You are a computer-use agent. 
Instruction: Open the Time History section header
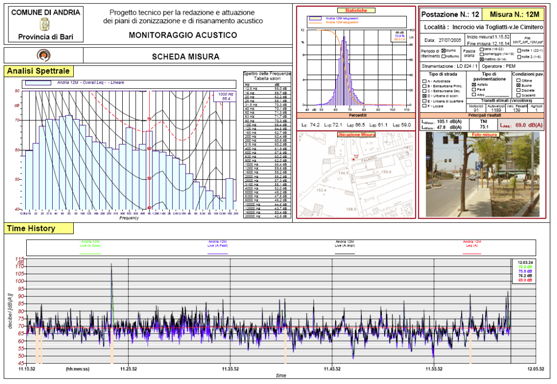[x=38, y=228]
